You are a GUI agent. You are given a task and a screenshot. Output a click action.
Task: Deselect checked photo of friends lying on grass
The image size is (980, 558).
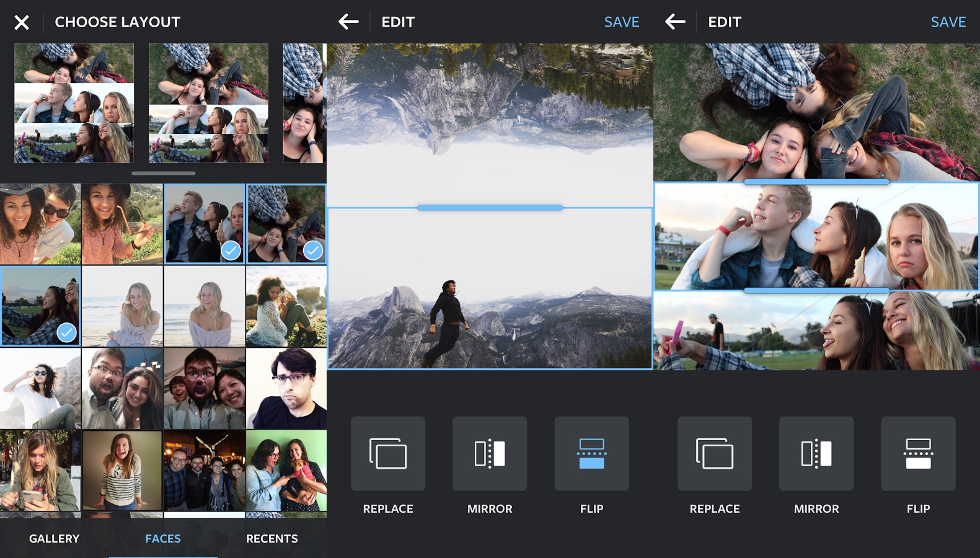(x=286, y=224)
